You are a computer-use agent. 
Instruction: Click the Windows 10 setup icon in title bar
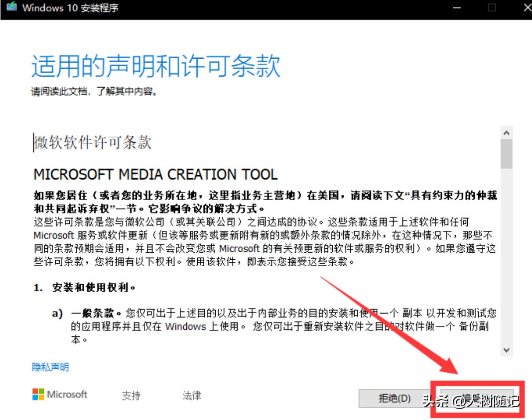11,8
